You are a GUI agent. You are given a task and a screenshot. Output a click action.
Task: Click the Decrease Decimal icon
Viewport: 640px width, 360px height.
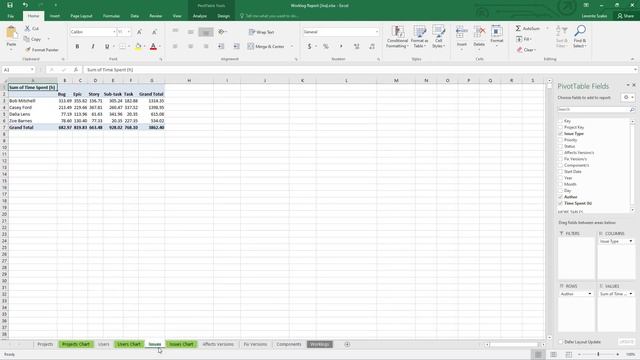[372, 47]
